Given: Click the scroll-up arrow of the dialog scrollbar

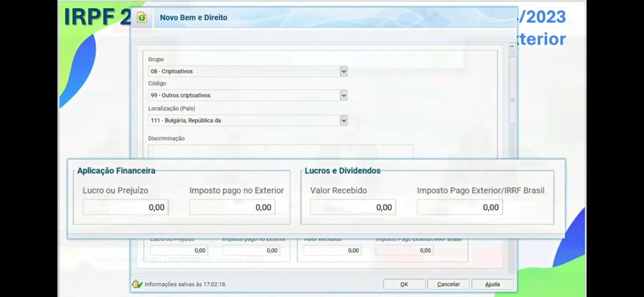Looking at the screenshot, I should 512,47.
